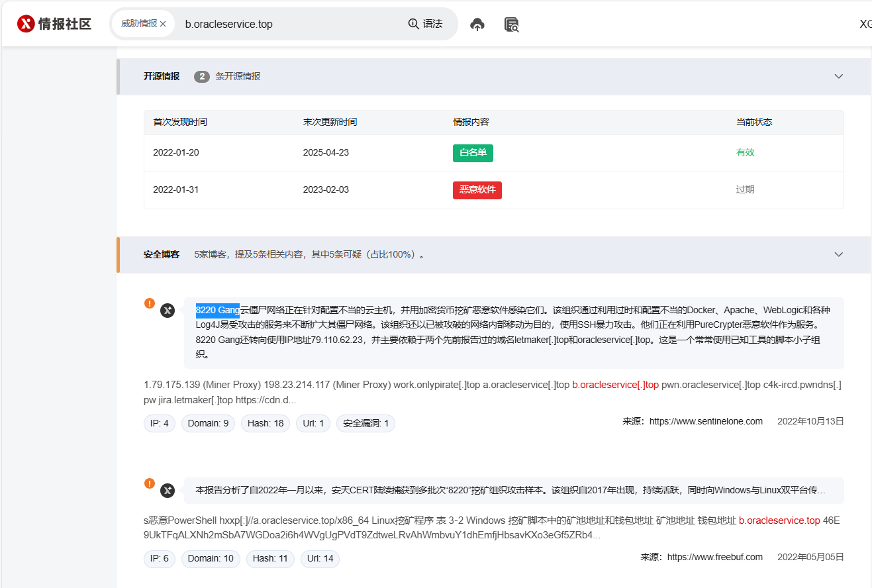The width and height of the screenshot is (872, 588).
Task: Open Domain: 10 tag
Action: pyautogui.click(x=211, y=559)
